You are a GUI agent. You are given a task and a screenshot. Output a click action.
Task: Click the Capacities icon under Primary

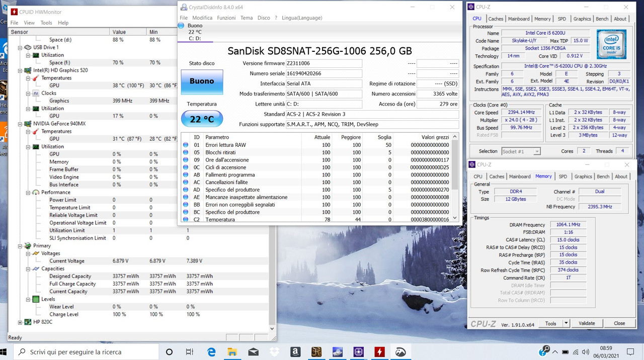click(36, 268)
